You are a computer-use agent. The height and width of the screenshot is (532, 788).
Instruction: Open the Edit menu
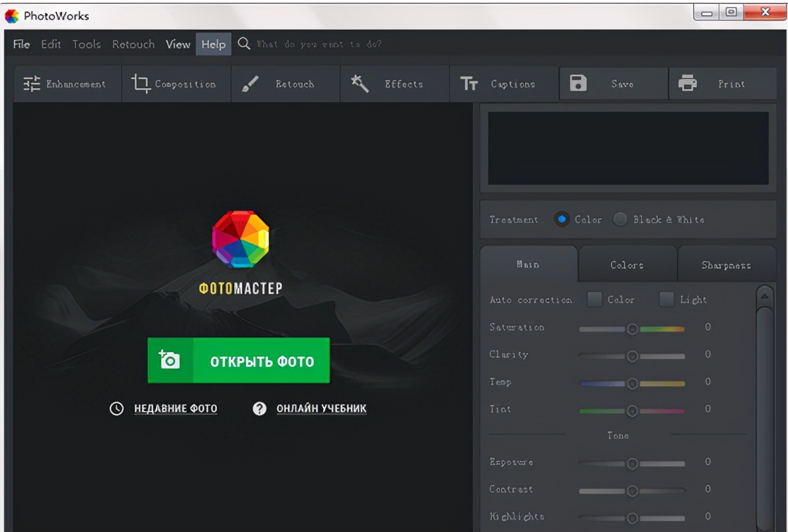pyautogui.click(x=51, y=44)
